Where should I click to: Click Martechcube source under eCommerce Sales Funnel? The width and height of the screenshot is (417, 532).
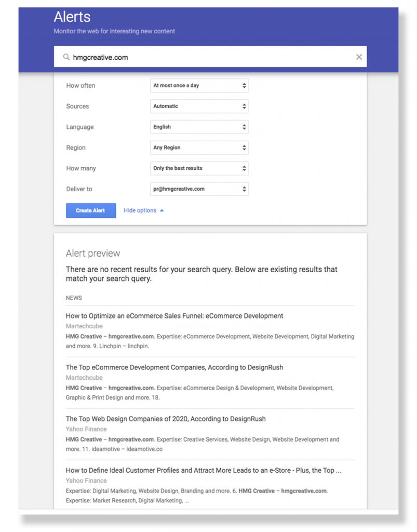[x=84, y=326]
